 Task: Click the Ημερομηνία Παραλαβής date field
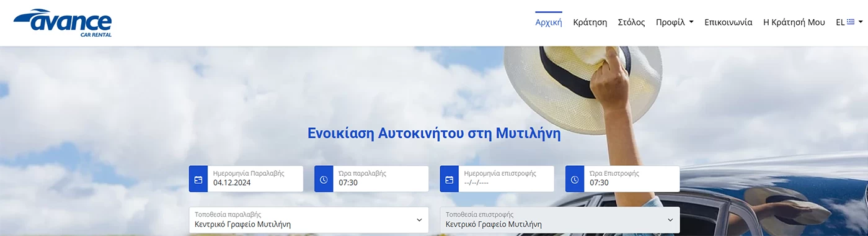(256, 179)
